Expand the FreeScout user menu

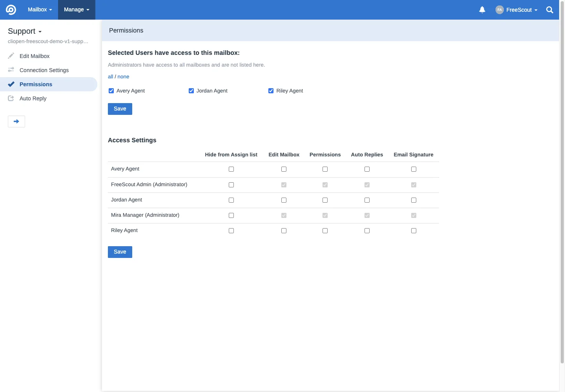pyautogui.click(x=516, y=10)
